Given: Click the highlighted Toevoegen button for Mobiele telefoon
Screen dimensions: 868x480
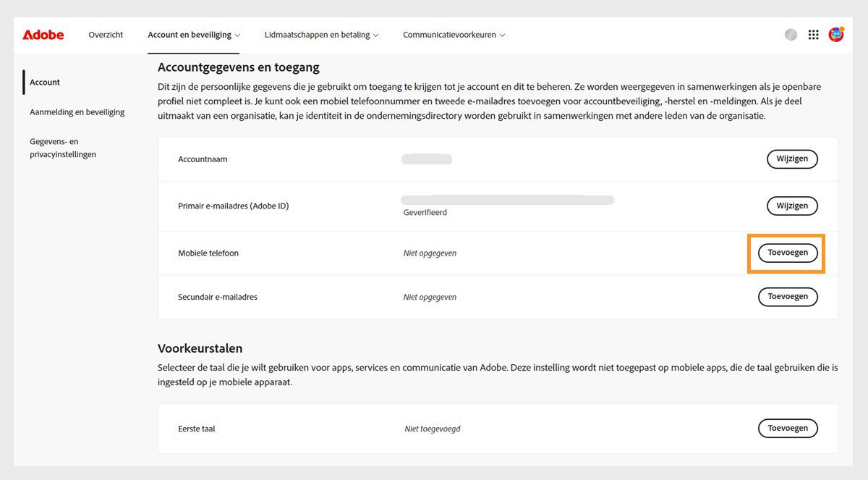Looking at the screenshot, I should tap(787, 253).
